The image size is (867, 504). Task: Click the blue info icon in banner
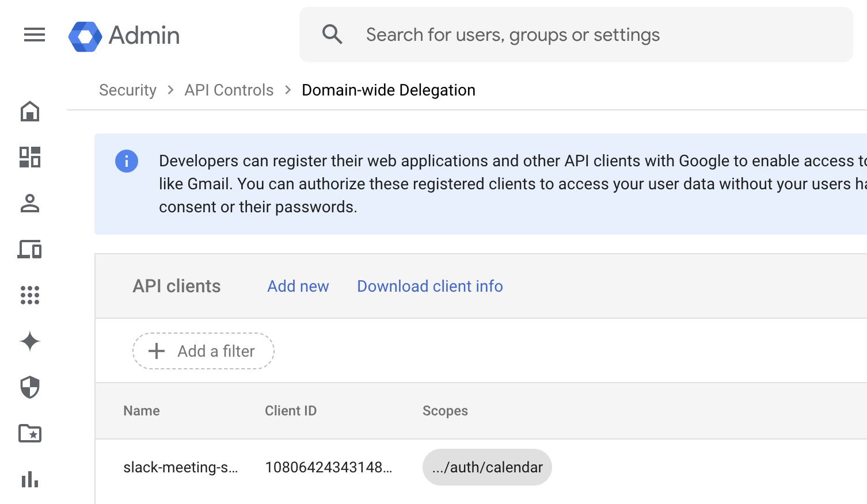(127, 161)
